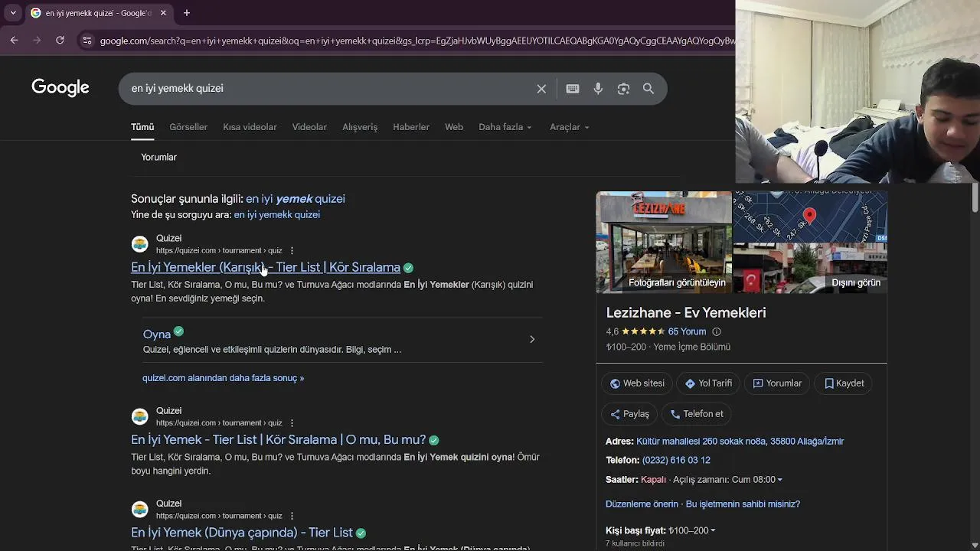The height and width of the screenshot is (551, 980).
Task: Click phone number (0232) 616 03 12
Action: click(676, 461)
